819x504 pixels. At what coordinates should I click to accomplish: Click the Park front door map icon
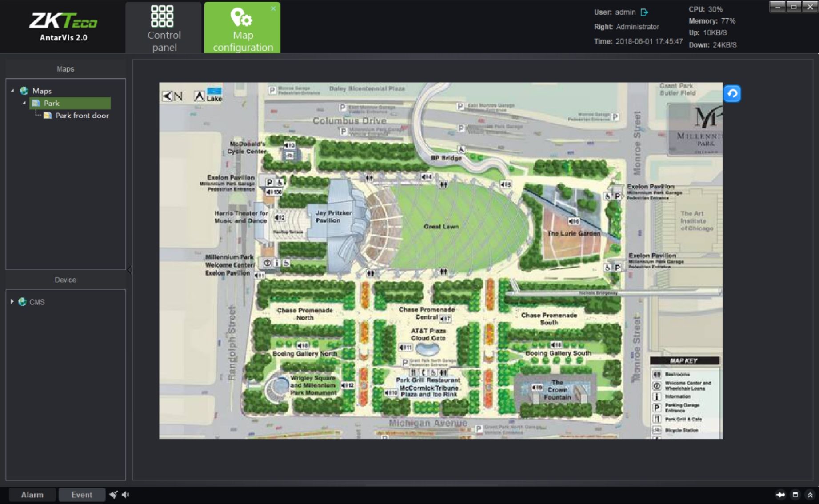click(x=48, y=116)
